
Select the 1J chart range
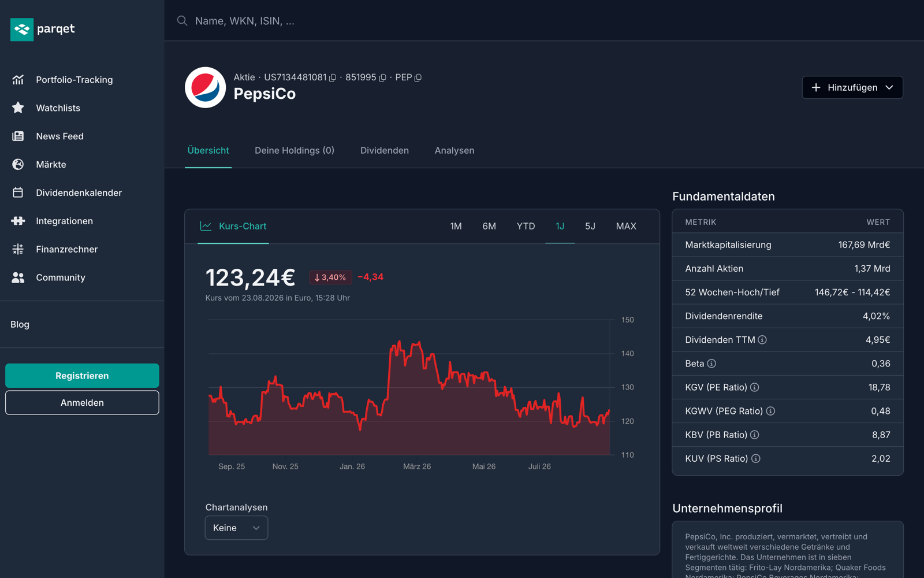[x=560, y=226]
